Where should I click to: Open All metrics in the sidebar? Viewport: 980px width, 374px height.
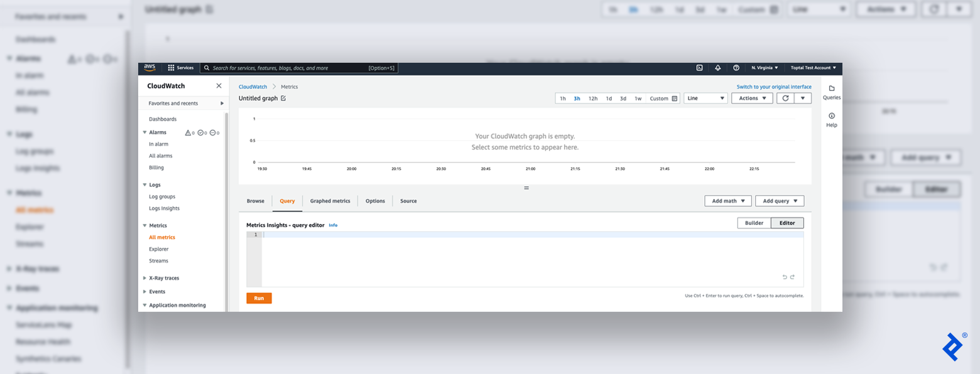pyautogui.click(x=162, y=237)
